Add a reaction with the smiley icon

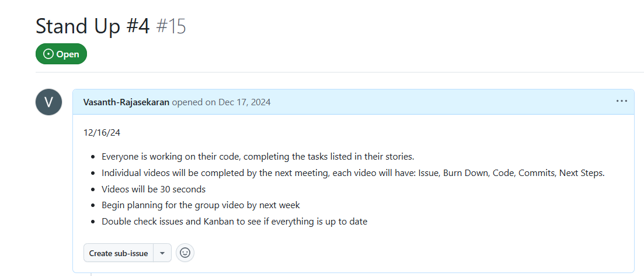pos(185,253)
